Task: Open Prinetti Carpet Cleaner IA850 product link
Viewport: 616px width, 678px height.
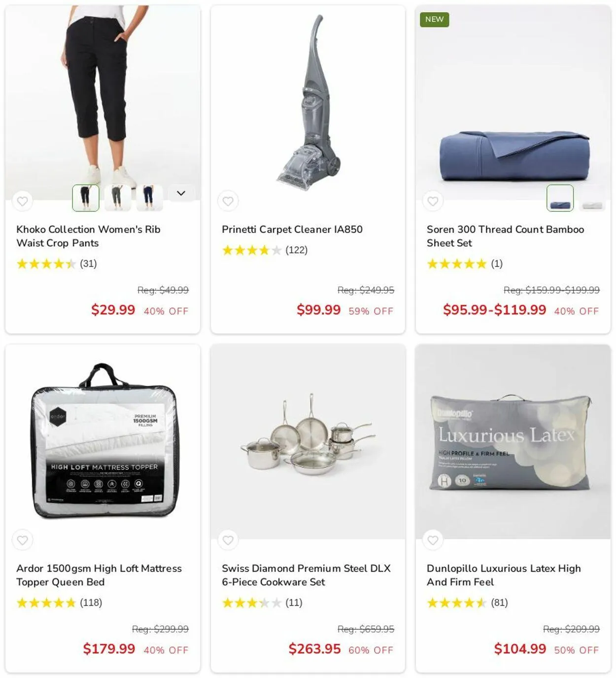Action: click(292, 229)
